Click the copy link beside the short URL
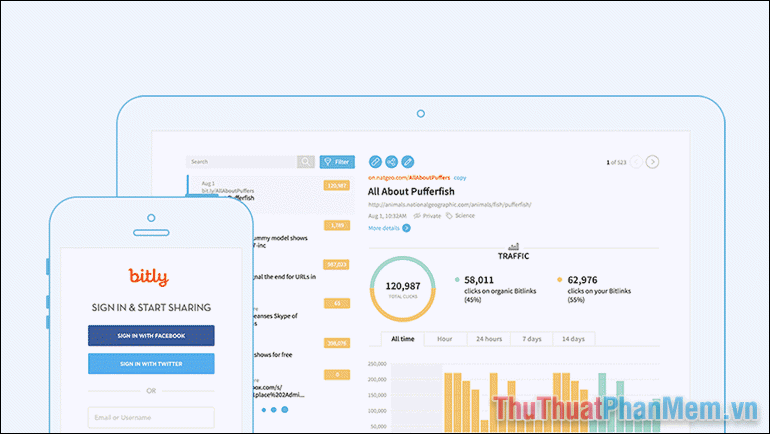The width and height of the screenshot is (770, 434). [x=460, y=177]
